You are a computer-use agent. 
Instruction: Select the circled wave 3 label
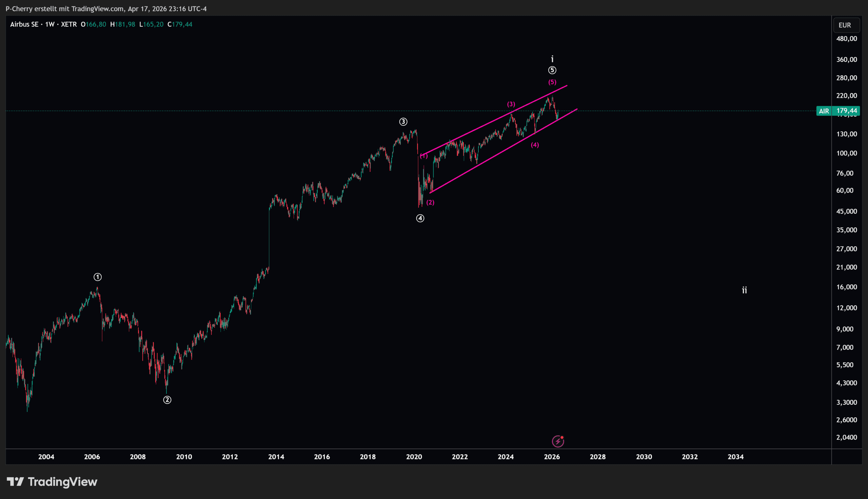pos(403,122)
